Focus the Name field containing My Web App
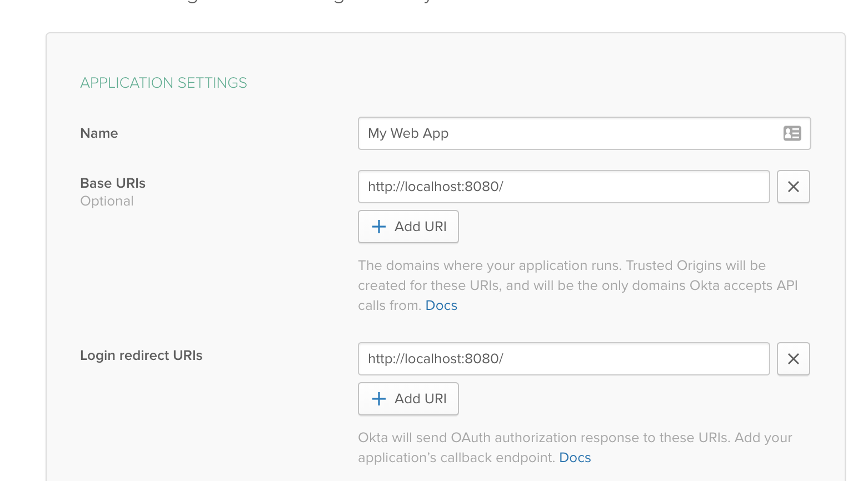The height and width of the screenshot is (481, 868). [x=567, y=133]
